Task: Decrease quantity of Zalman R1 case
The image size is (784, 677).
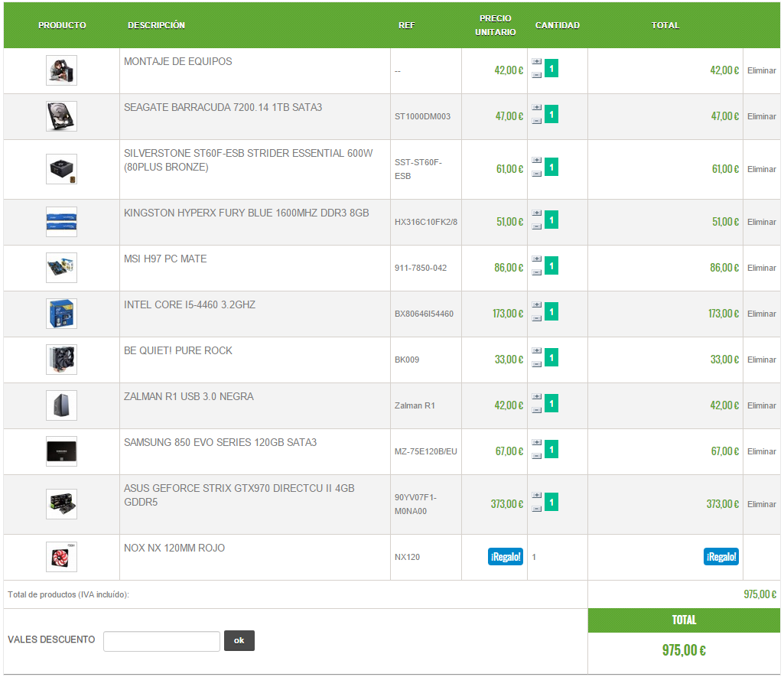Action: tap(536, 411)
